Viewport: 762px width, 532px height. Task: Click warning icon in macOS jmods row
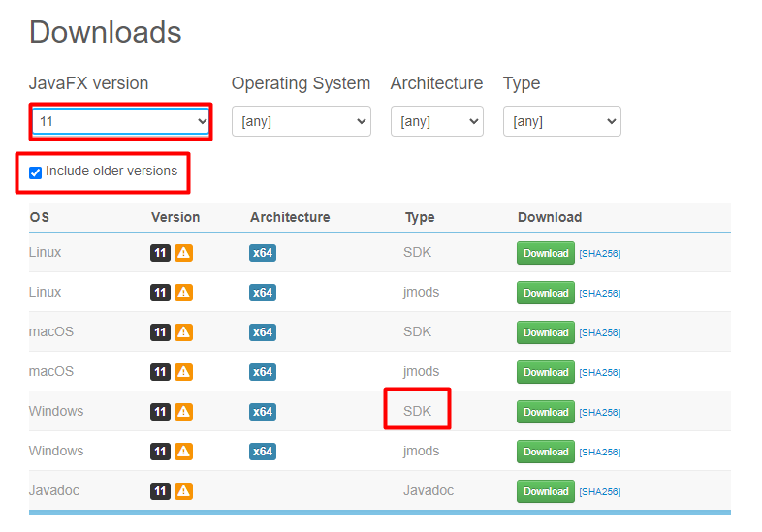tap(183, 372)
